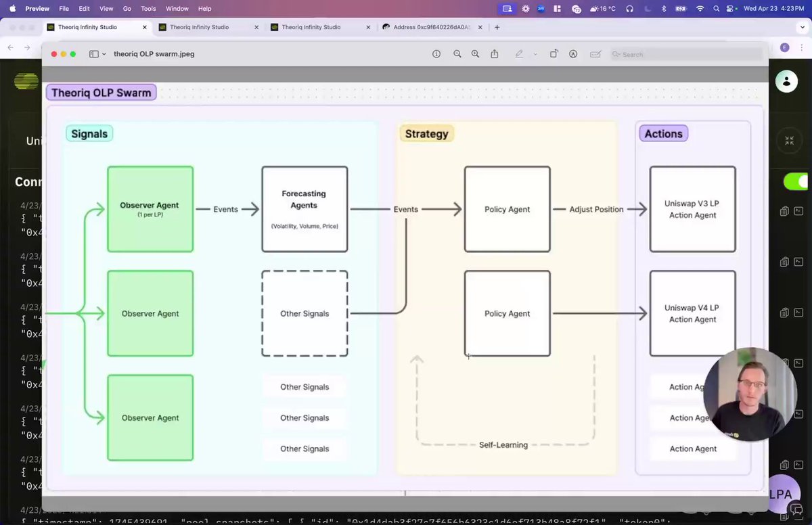The width and height of the screenshot is (812, 525).
Task: Click the Zoom status icon in menu bar
Action: coord(542,9)
